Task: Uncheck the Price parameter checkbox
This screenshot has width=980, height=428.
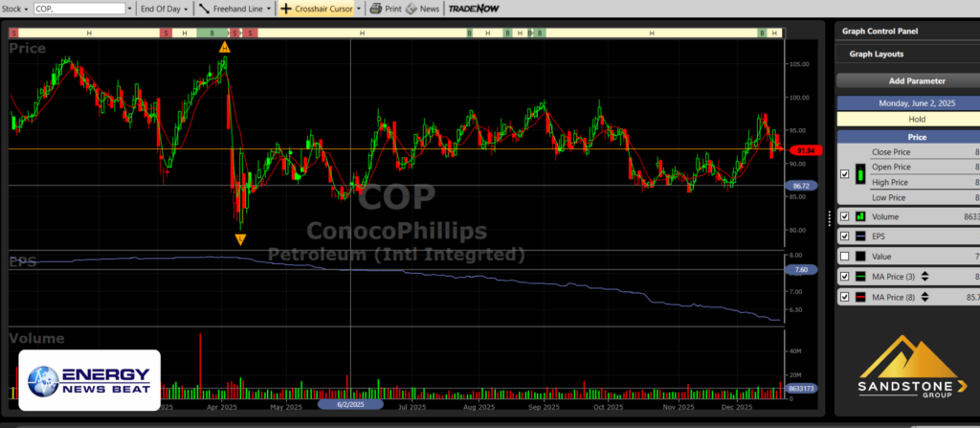Action: 845,174
